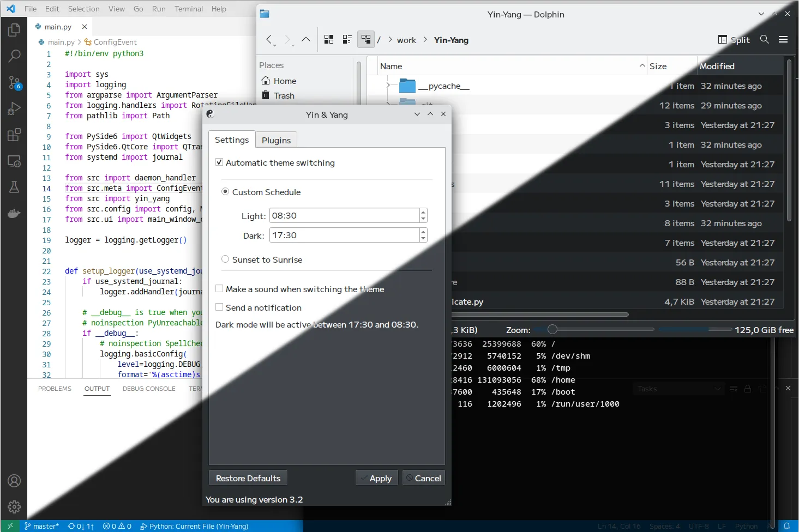
Task: Open the back button history dropdown
Action: (x=274, y=45)
